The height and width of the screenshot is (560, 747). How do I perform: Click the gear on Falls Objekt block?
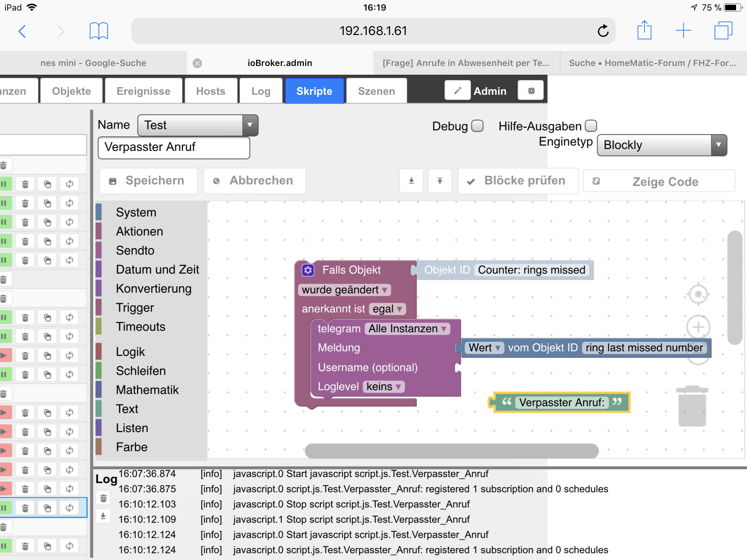[308, 270]
